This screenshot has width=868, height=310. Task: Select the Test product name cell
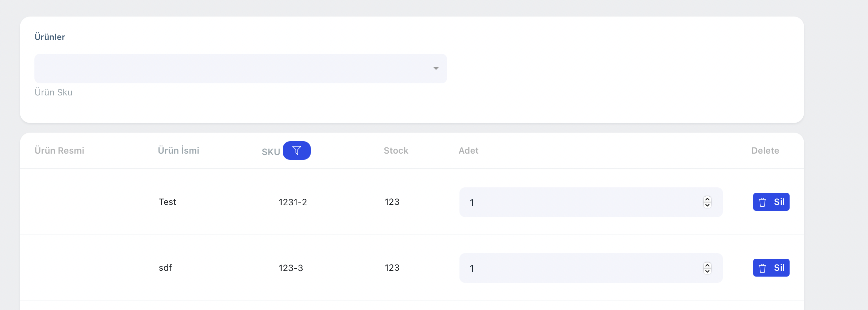pyautogui.click(x=167, y=202)
